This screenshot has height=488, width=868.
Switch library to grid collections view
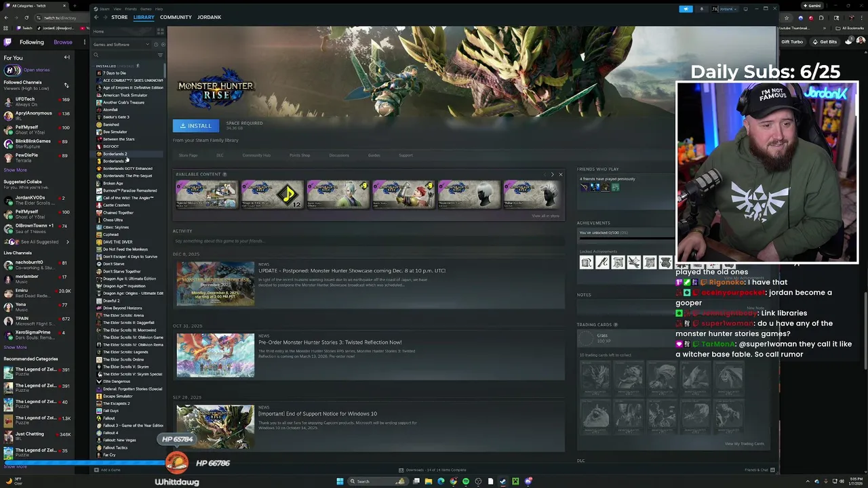(160, 31)
